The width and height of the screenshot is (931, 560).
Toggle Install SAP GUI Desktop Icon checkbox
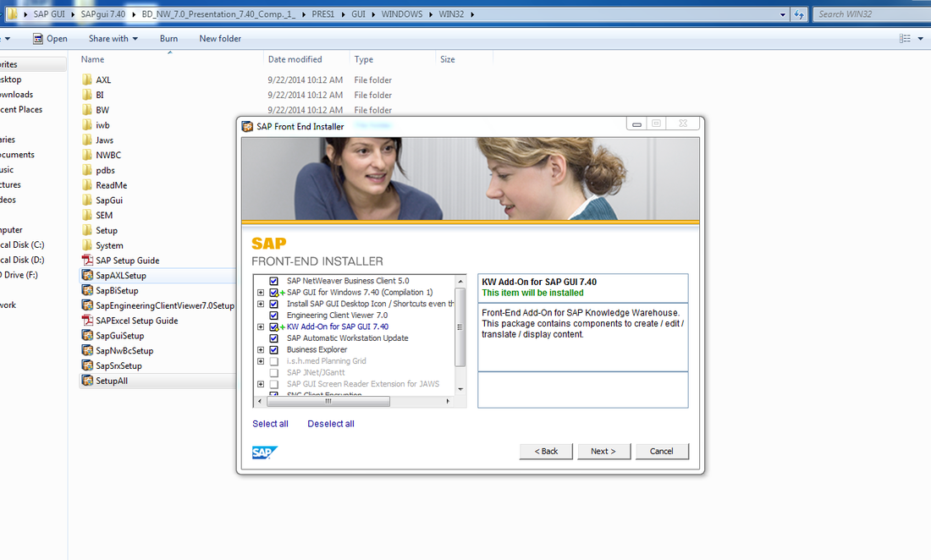point(273,304)
